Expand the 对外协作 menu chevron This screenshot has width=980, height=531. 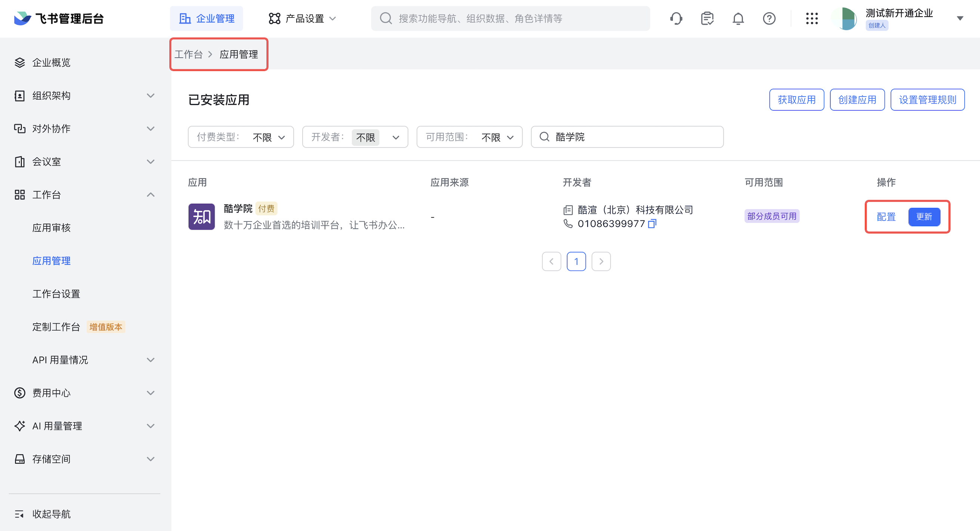click(151, 128)
